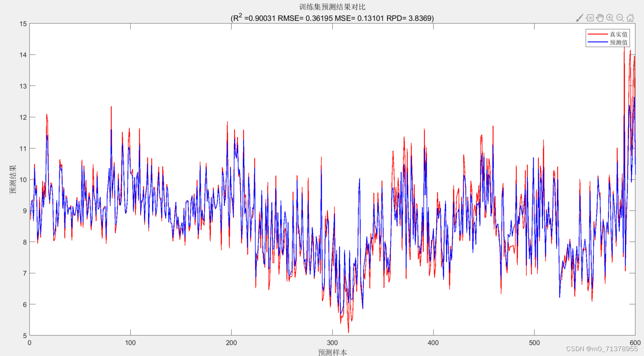Click the x-axis tick label 100
644x356 pixels.
click(130, 343)
